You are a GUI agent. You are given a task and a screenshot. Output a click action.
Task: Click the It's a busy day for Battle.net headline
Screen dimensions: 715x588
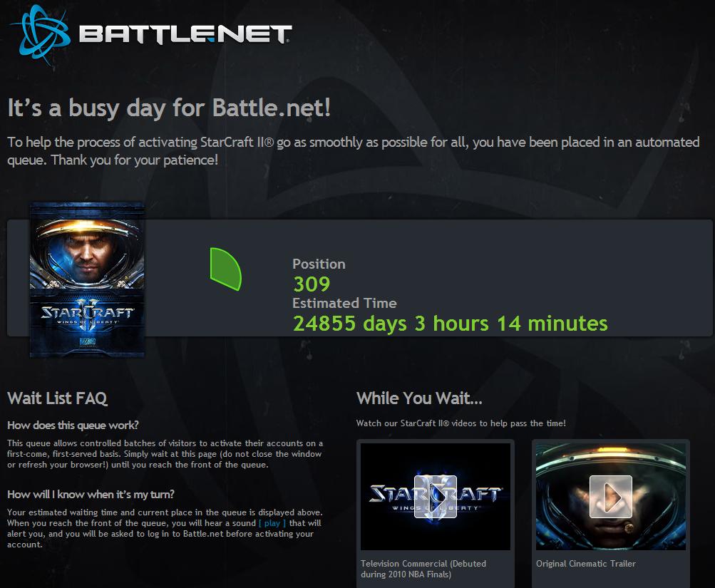click(x=169, y=108)
